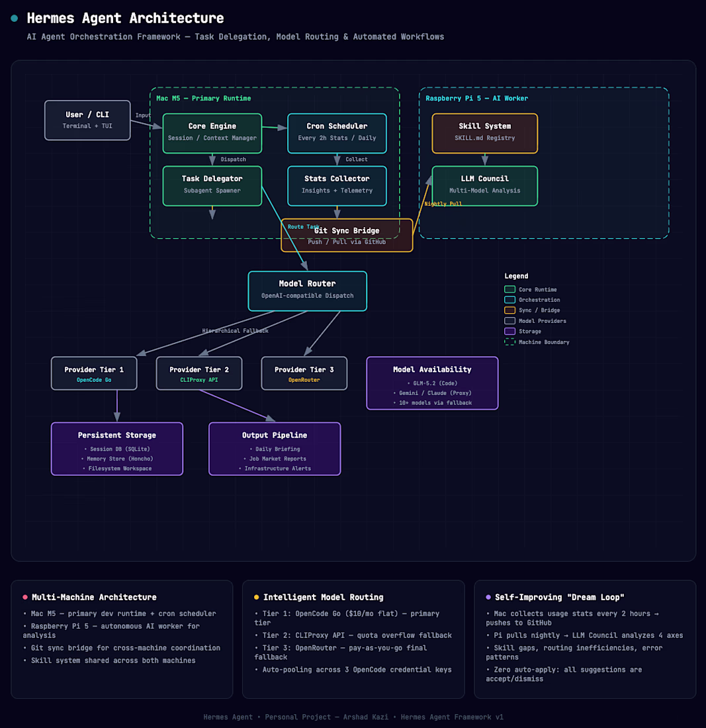The image size is (706, 728).
Task: Select the LLM Council node
Action: coord(484,186)
